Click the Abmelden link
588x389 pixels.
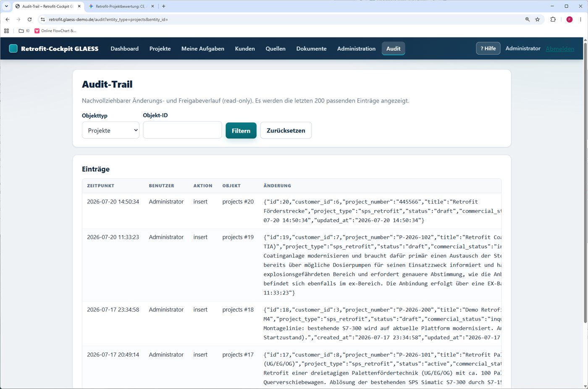click(x=560, y=49)
